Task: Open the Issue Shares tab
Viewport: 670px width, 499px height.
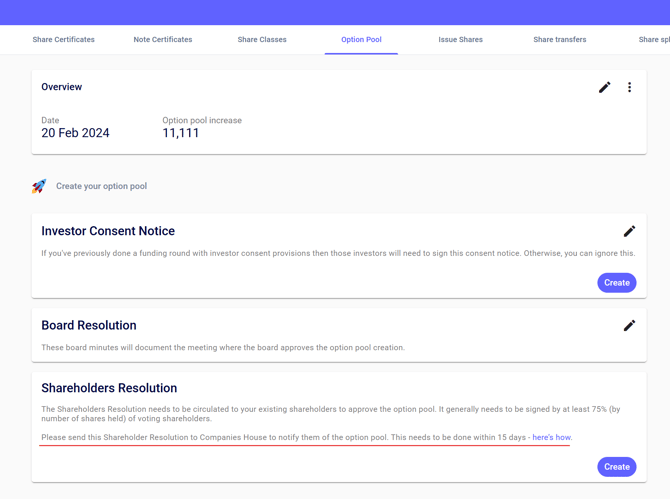Action: coord(460,40)
